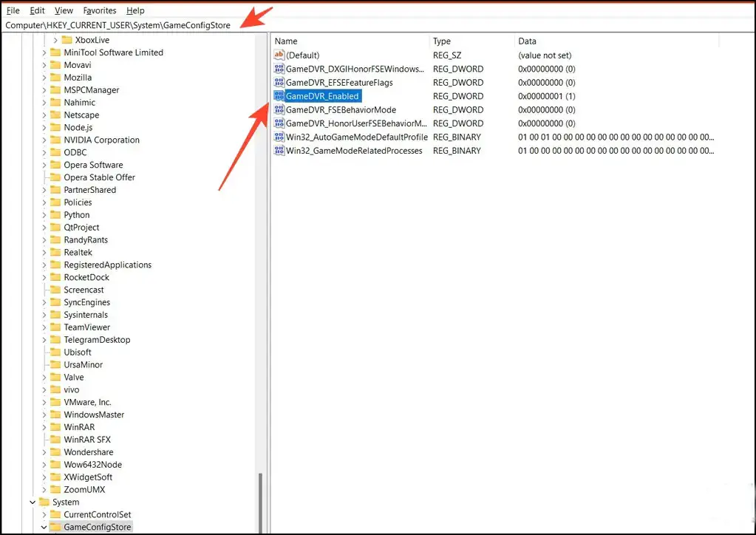Click the Node.js folder icon

(x=56, y=127)
